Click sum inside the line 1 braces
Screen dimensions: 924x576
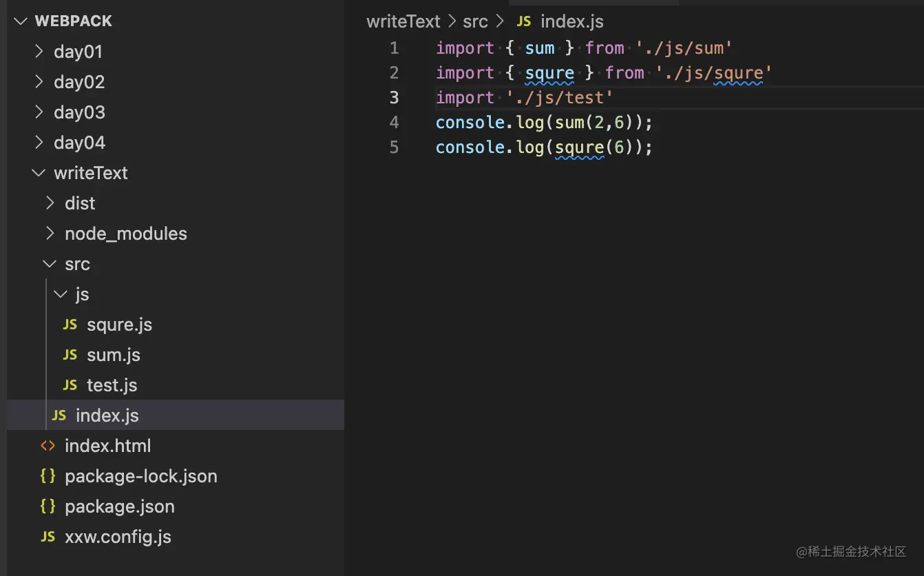[540, 48]
